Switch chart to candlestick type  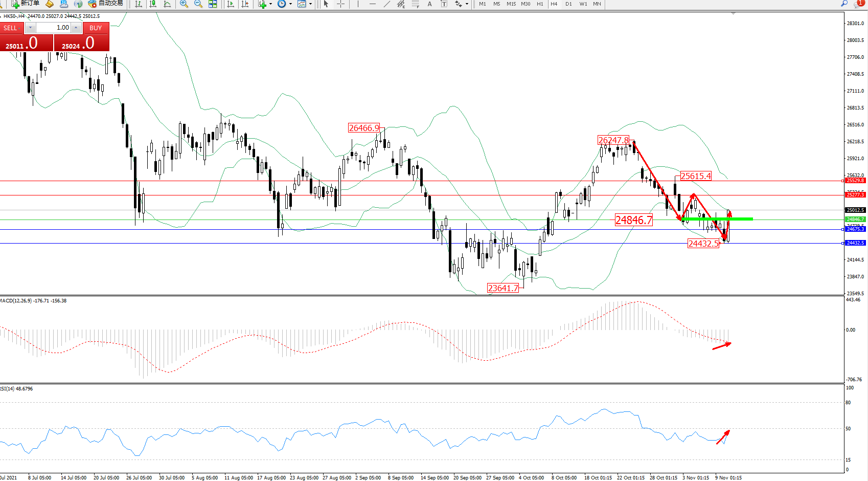pos(153,4)
